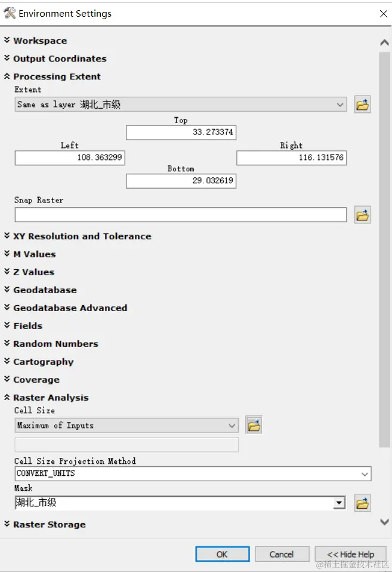Click the OK button
Screen dimensions: 392x572
pyautogui.click(x=223, y=554)
